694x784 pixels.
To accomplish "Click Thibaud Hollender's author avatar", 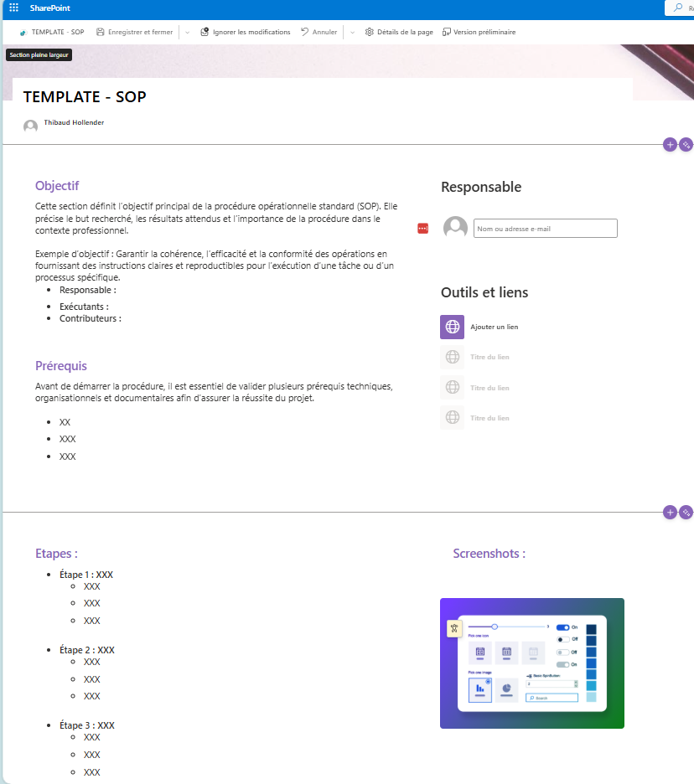I will (x=31, y=126).
